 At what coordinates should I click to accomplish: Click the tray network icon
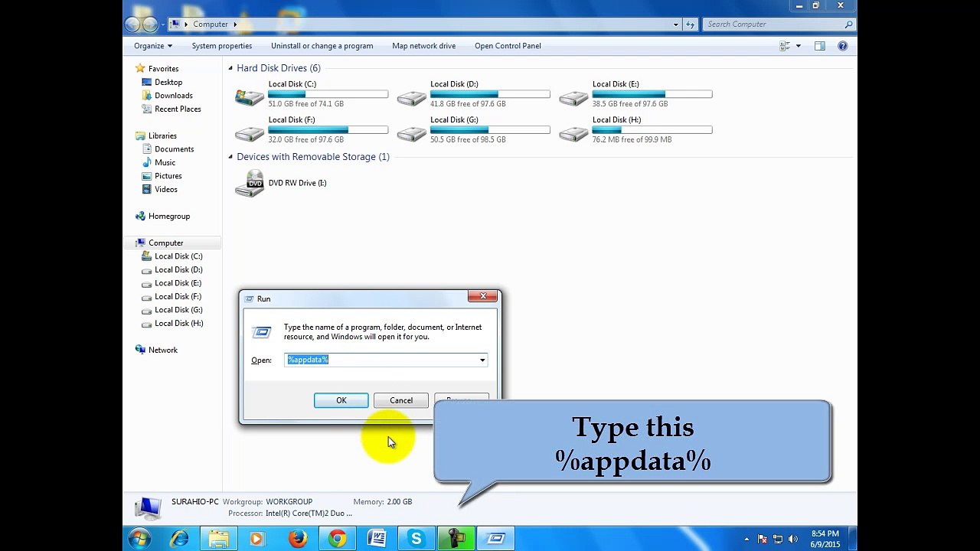point(778,540)
